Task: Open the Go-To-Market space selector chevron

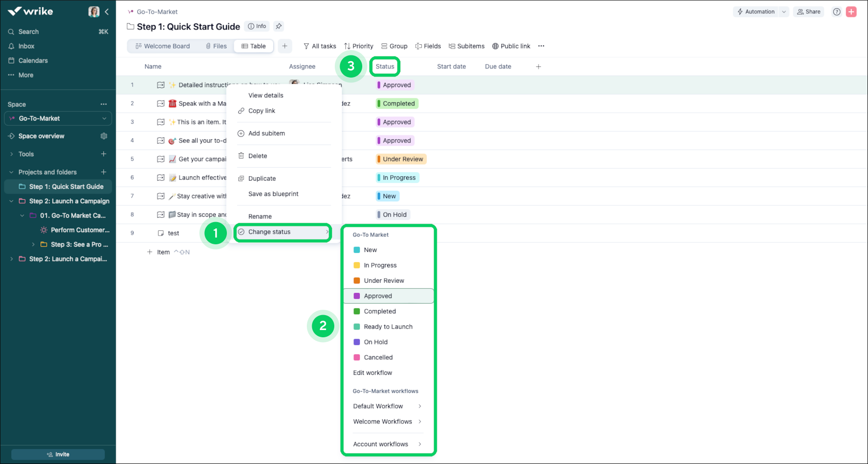Action: pyautogui.click(x=104, y=118)
